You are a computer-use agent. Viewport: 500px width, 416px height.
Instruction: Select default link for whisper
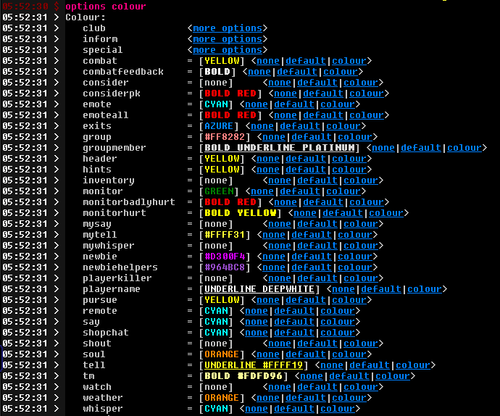[294, 409]
